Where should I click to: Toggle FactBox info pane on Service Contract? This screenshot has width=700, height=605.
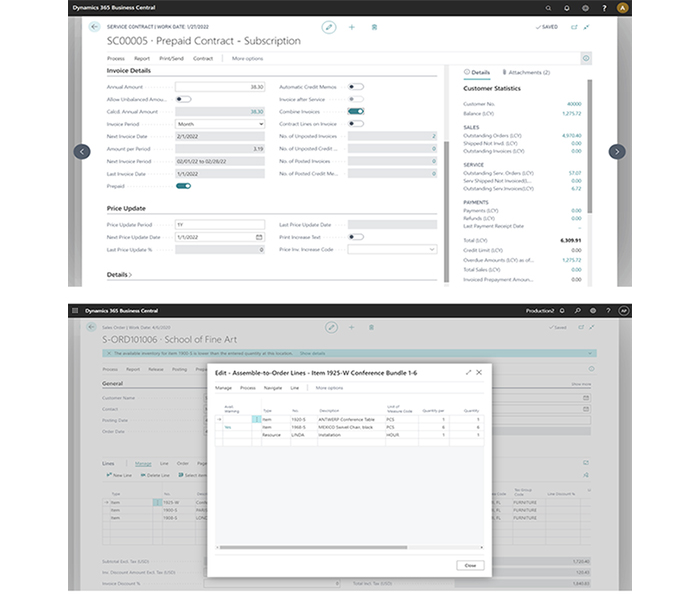586,58
